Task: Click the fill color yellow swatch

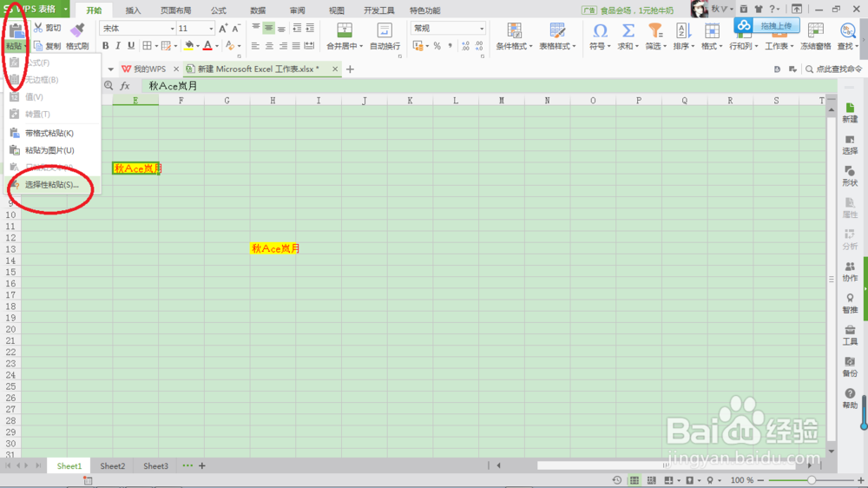Action: pos(188,45)
